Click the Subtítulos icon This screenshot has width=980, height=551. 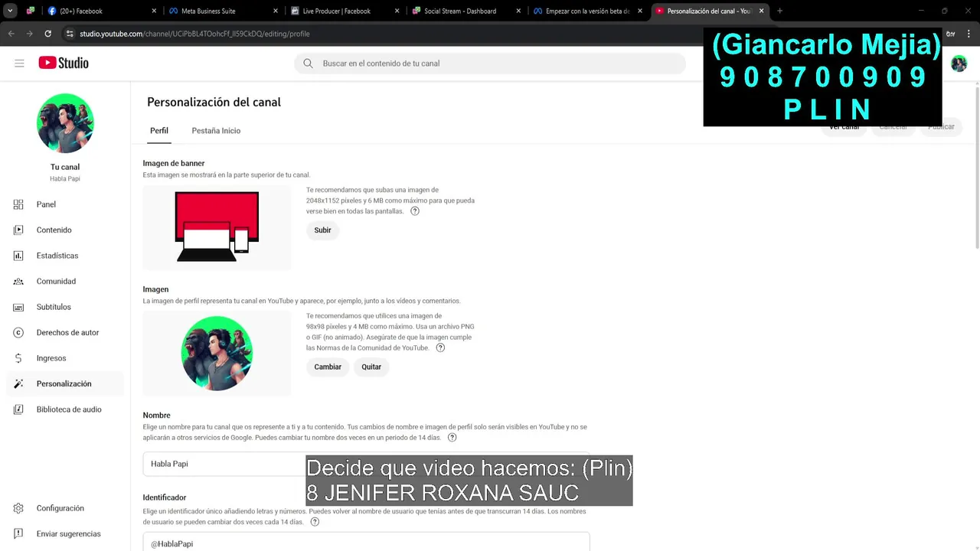point(18,307)
